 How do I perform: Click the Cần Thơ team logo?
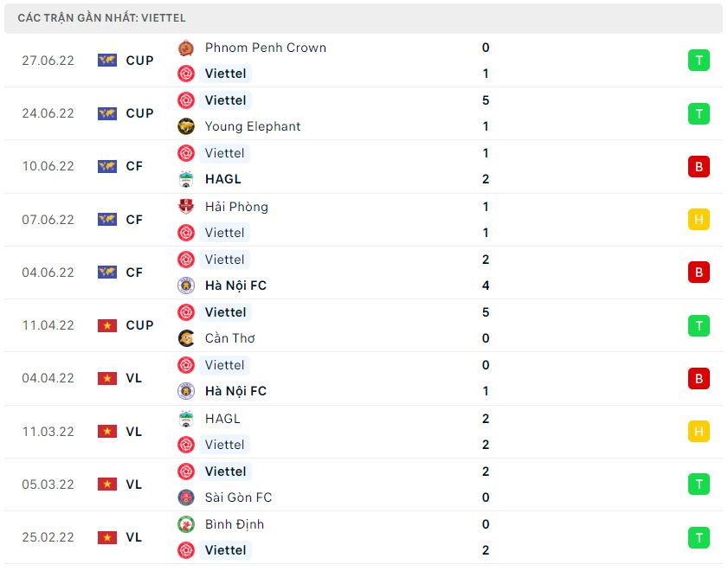pos(186,338)
